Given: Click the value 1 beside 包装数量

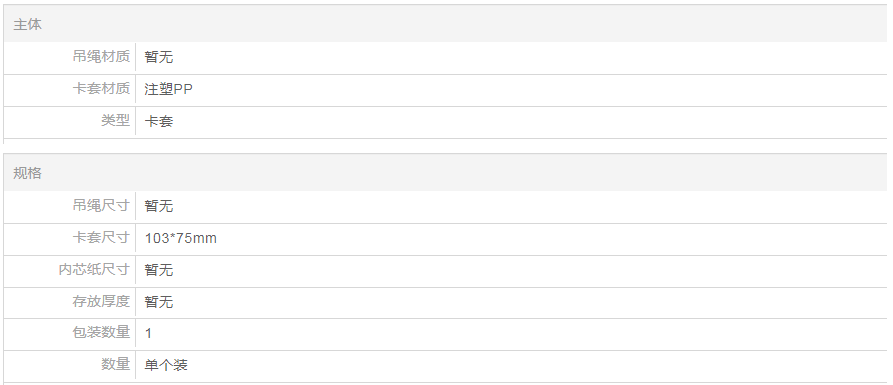Looking at the screenshot, I should 149,333.
